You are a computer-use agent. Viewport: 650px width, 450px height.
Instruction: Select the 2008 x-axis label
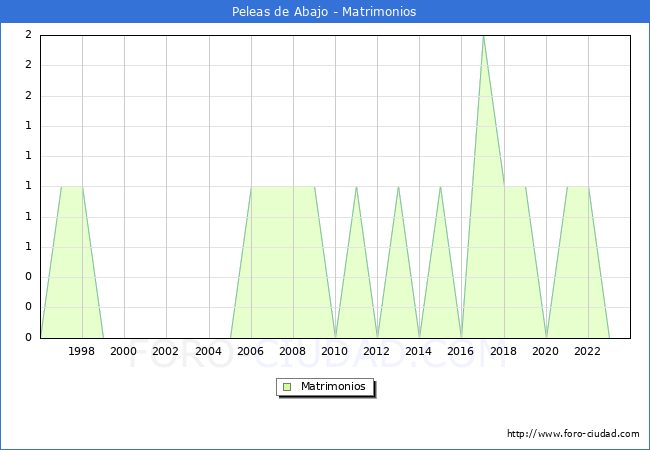pyautogui.click(x=292, y=351)
